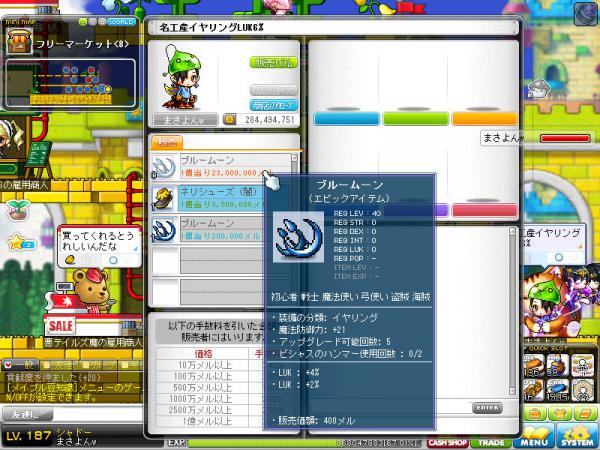The image size is (600, 450).
Task: Use the quick slot blue pill item showing 1585
Action: pyautogui.click(x=558, y=390)
